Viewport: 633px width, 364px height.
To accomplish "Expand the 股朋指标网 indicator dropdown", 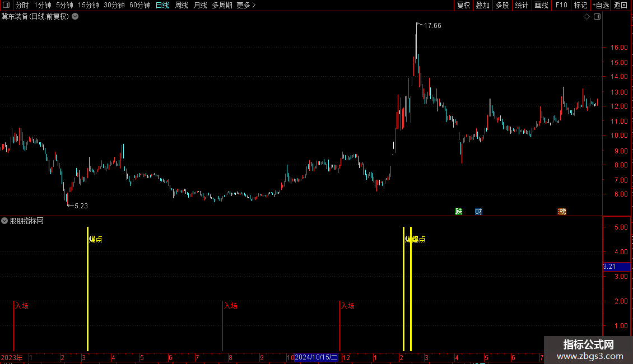I will [4, 221].
